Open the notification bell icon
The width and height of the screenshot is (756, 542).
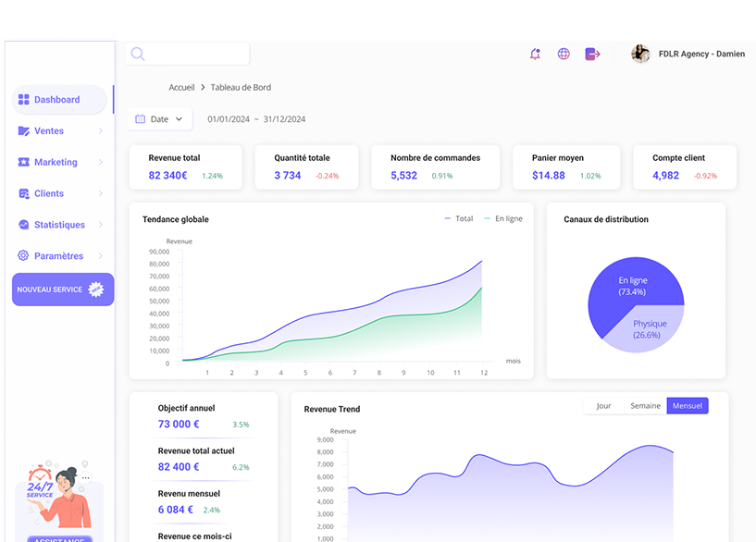coord(535,54)
